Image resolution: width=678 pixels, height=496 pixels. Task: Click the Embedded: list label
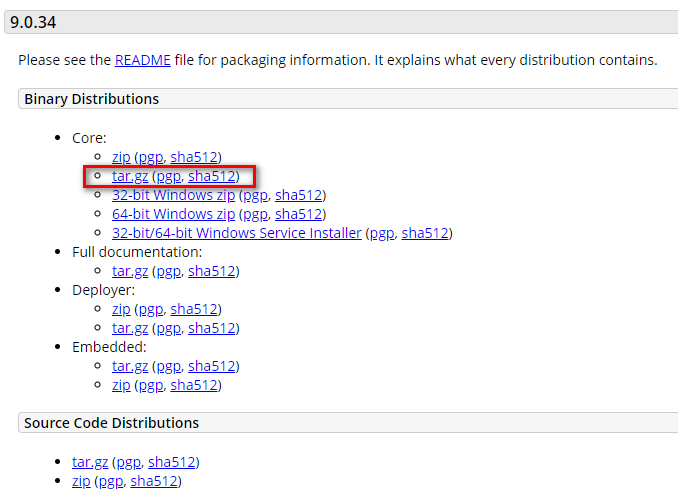(x=109, y=347)
